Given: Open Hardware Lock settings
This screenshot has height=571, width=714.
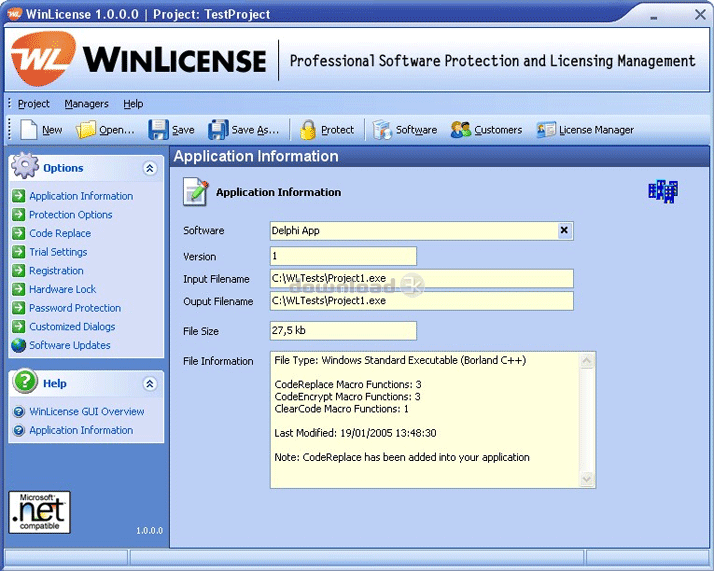Looking at the screenshot, I should click(x=63, y=289).
